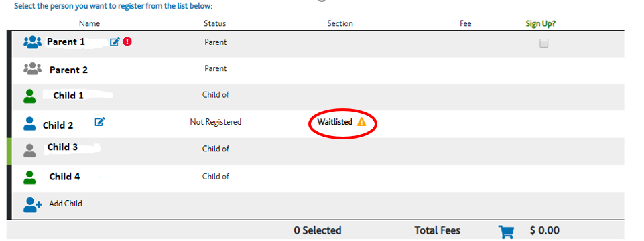Click the blue group icon for Parent 1

(x=32, y=42)
